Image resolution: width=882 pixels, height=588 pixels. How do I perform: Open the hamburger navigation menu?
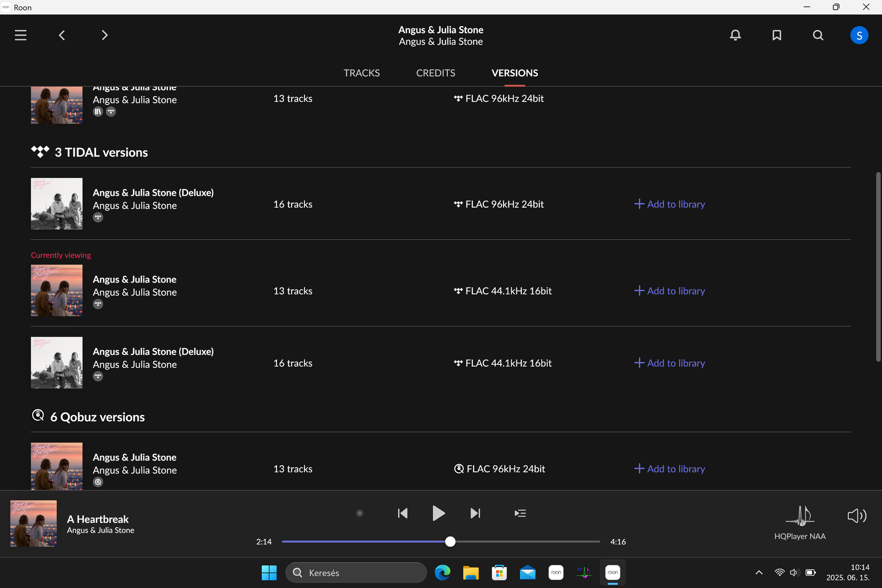pyautogui.click(x=21, y=35)
